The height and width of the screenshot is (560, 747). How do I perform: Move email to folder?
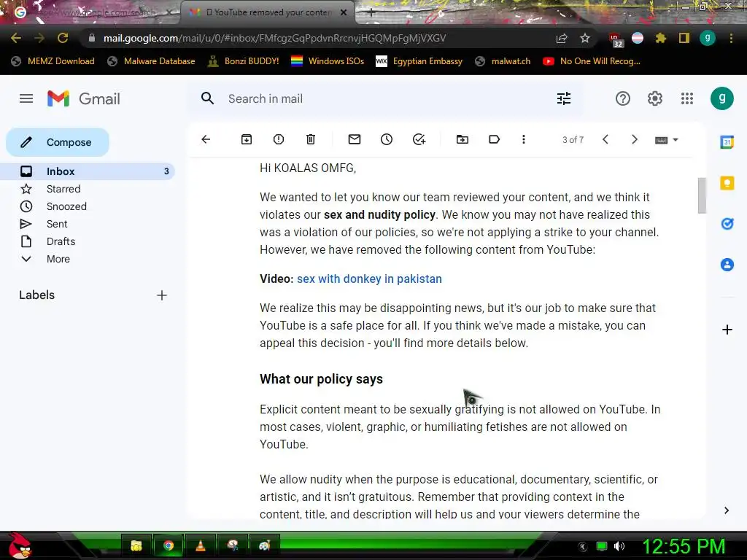coord(462,139)
